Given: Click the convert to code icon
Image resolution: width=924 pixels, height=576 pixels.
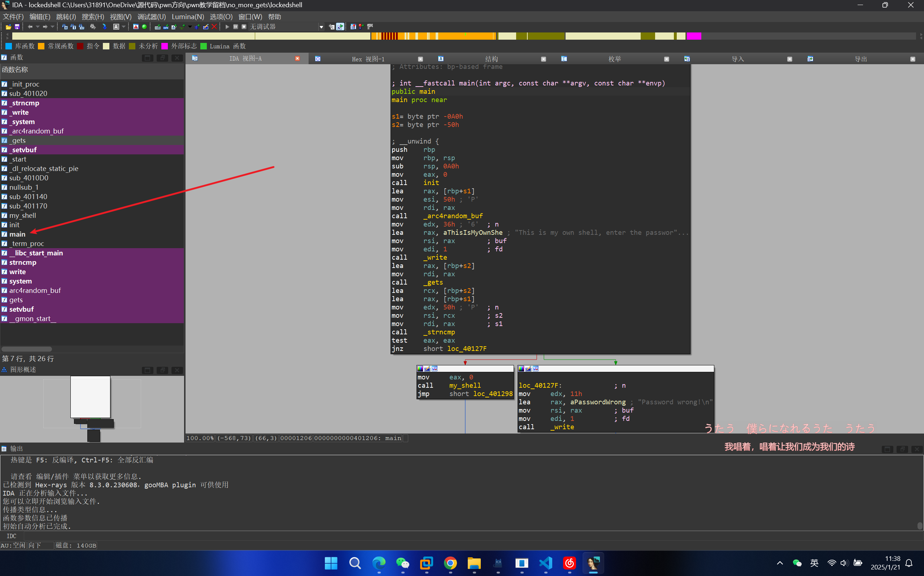Looking at the screenshot, I should tap(157, 27).
